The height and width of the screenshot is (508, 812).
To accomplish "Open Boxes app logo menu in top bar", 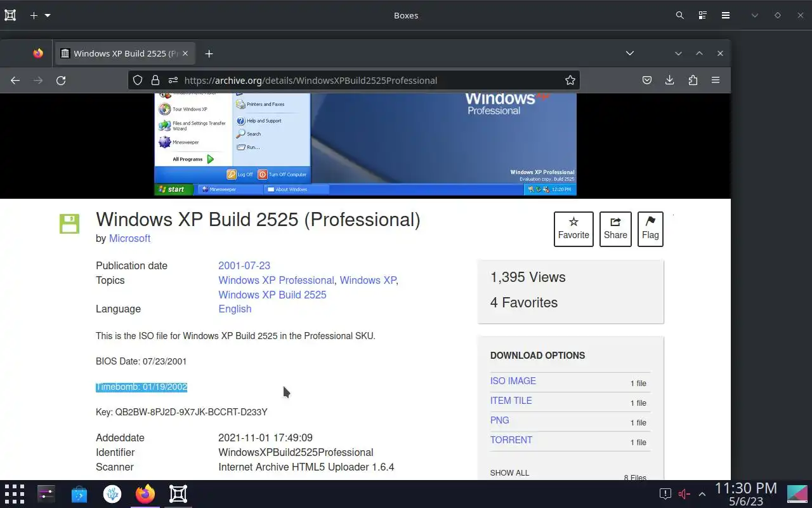I will (10, 15).
